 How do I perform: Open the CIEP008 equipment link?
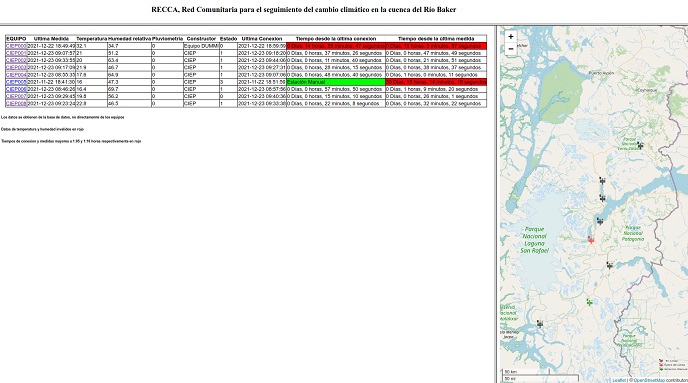pyautogui.click(x=16, y=104)
